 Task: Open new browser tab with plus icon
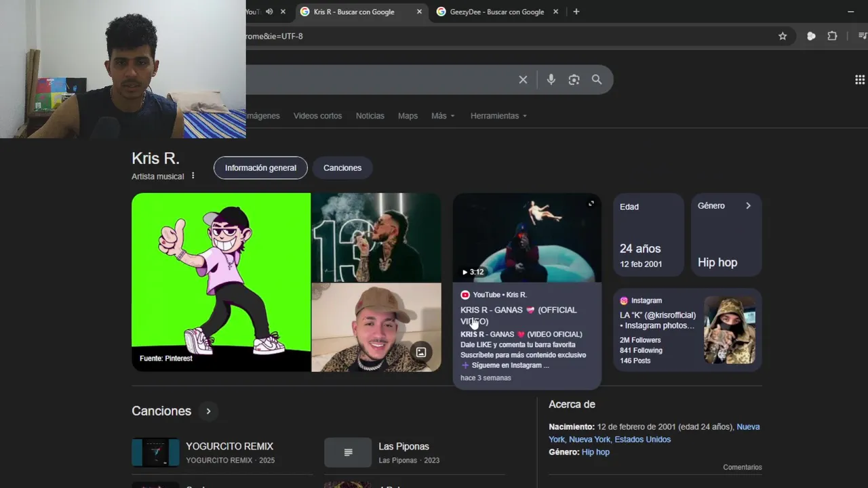(576, 12)
